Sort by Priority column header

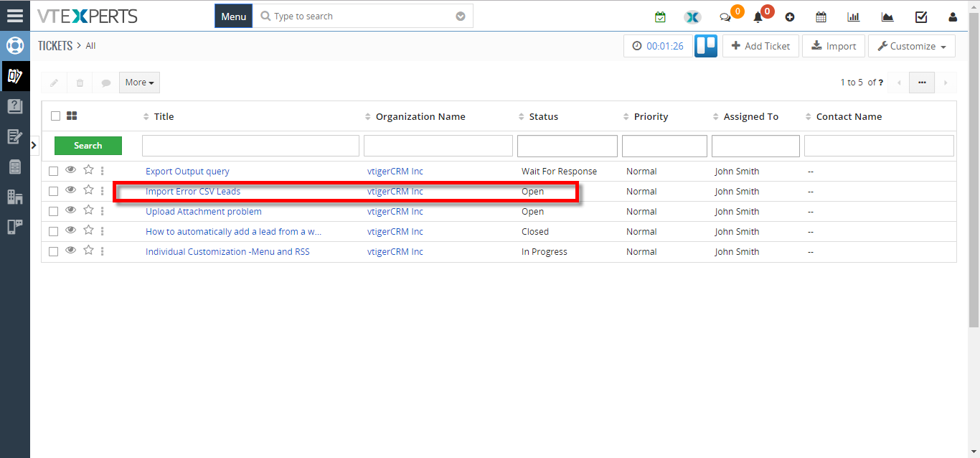click(651, 116)
